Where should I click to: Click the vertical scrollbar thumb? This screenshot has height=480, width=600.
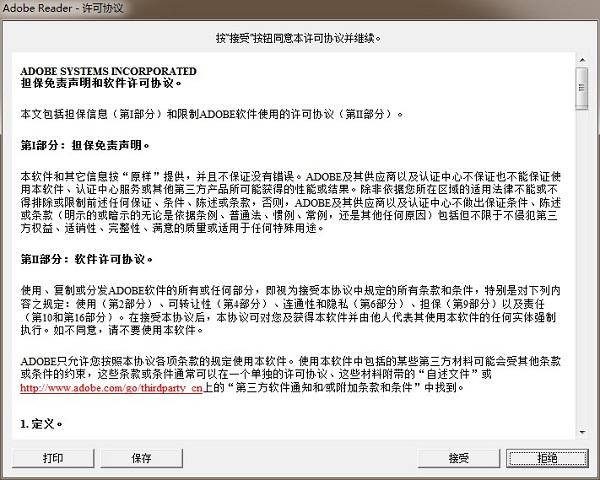(x=582, y=89)
